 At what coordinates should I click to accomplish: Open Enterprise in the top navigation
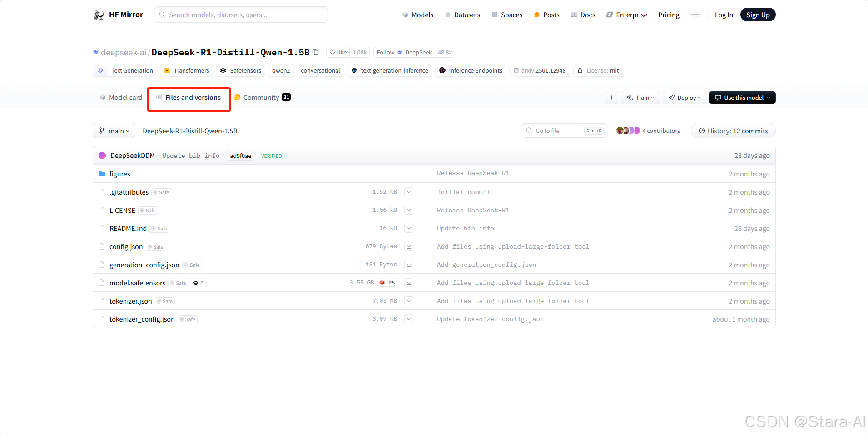pos(626,15)
